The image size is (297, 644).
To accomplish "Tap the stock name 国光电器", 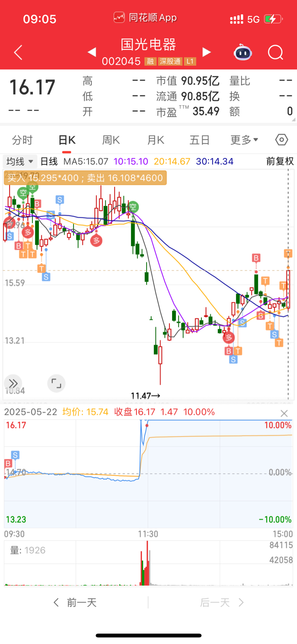I will (x=148, y=45).
